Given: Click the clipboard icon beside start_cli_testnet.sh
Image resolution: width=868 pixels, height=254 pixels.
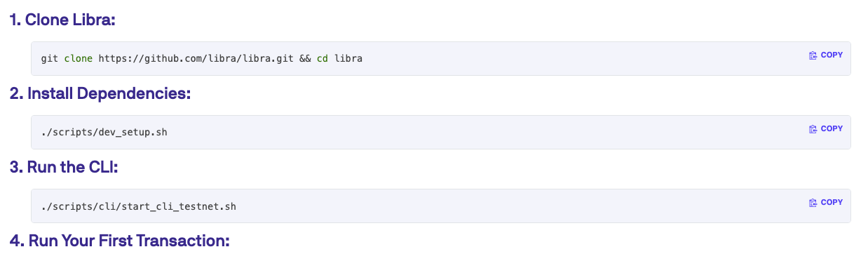Looking at the screenshot, I should [x=813, y=203].
